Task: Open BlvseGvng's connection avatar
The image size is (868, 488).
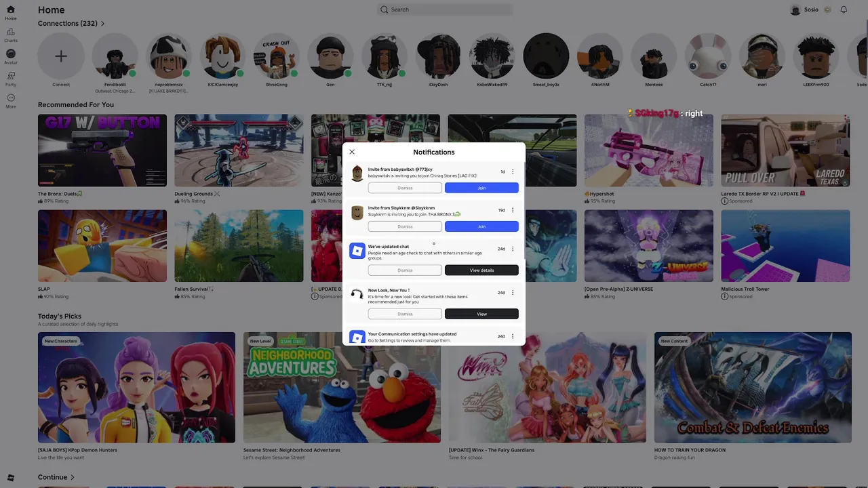Action: point(277,56)
